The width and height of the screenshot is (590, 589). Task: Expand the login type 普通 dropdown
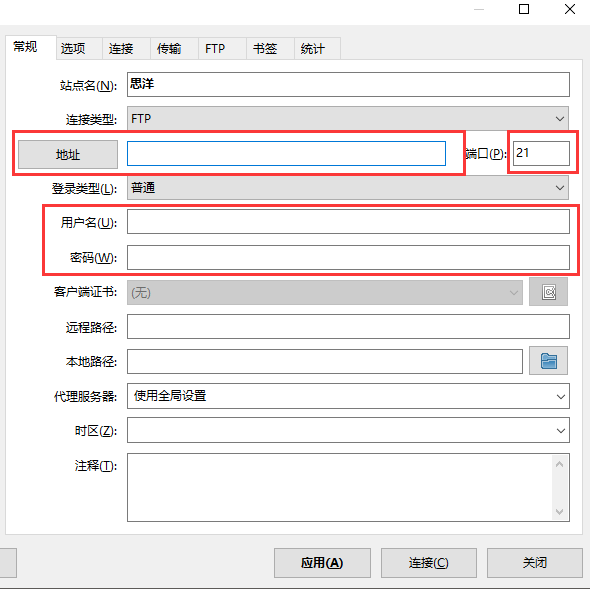pyautogui.click(x=348, y=187)
